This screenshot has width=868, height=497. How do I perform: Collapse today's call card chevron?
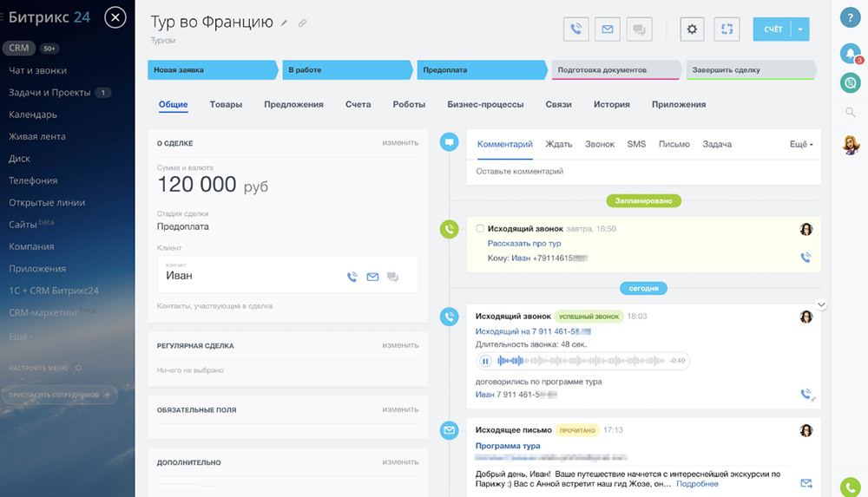click(x=821, y=304)
